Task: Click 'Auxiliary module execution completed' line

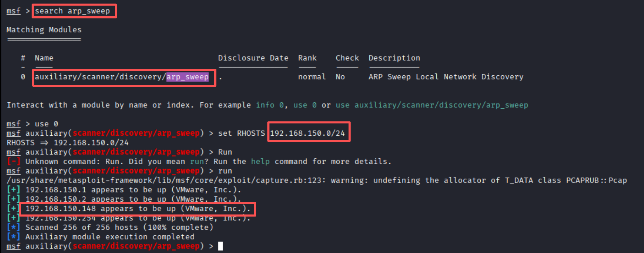Action: (x=110, y=237)
